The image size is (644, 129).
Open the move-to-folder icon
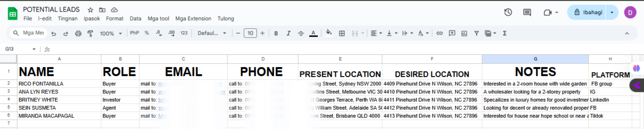point(102,10)
